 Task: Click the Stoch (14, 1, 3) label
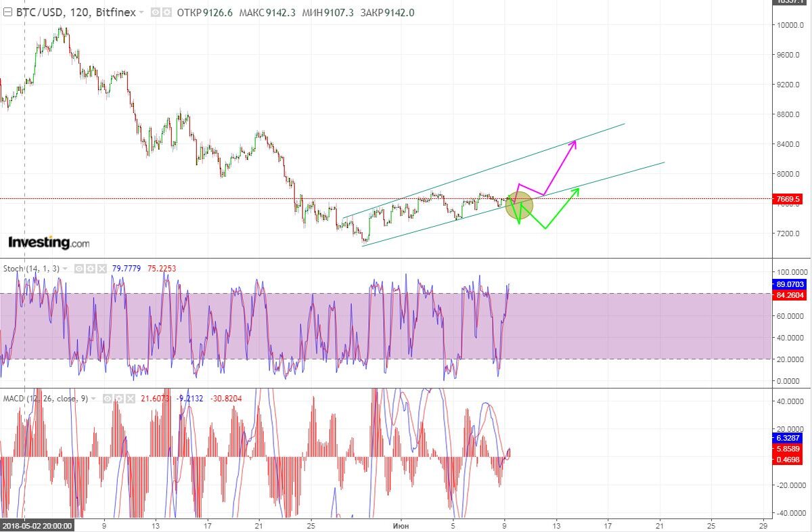pyautogui.click(x=32, y=269)
